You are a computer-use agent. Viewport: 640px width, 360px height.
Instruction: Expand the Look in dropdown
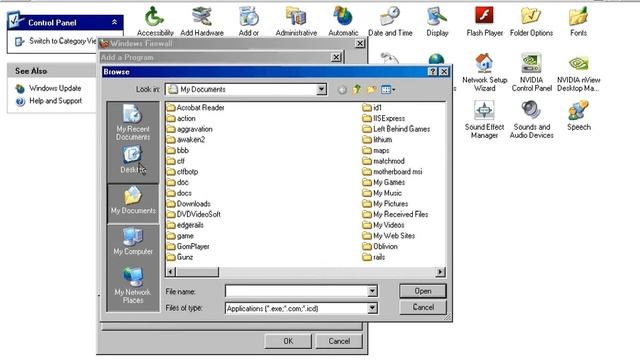click(321, 89)
